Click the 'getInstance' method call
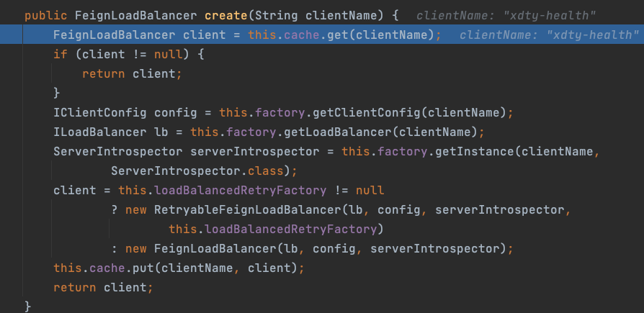 [x=475, y=151]
